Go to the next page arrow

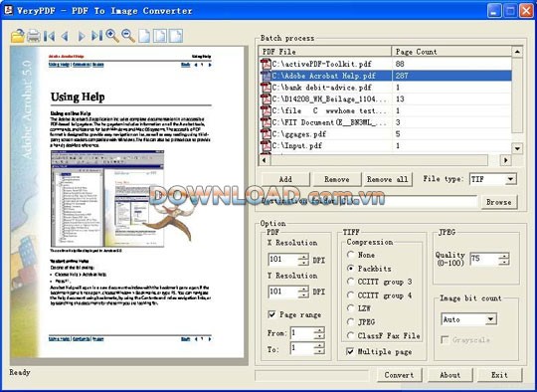point(82,36)
